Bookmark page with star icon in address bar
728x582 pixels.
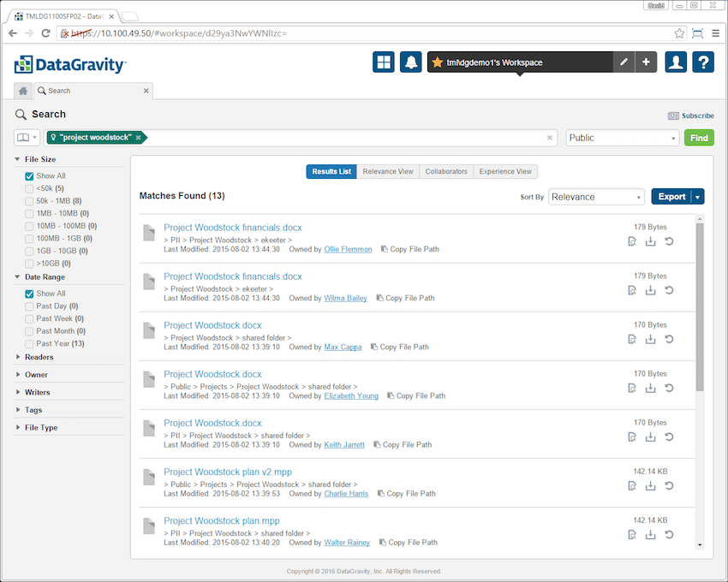click(679, 33)
